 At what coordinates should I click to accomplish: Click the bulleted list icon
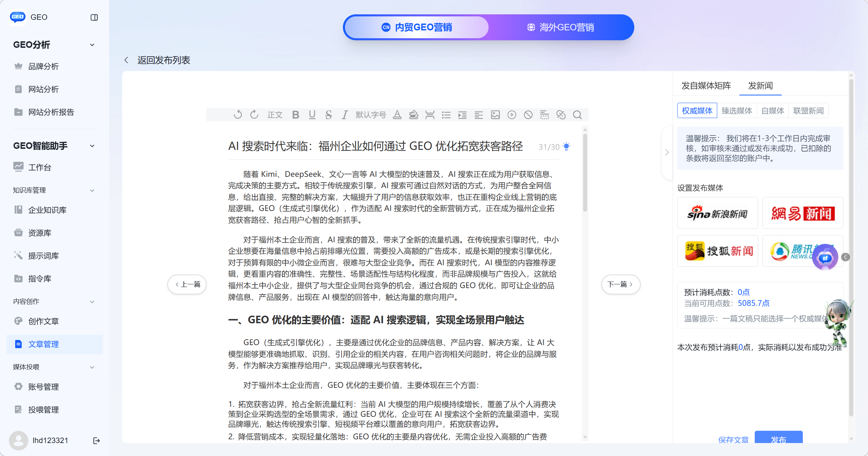click(446, 115)
